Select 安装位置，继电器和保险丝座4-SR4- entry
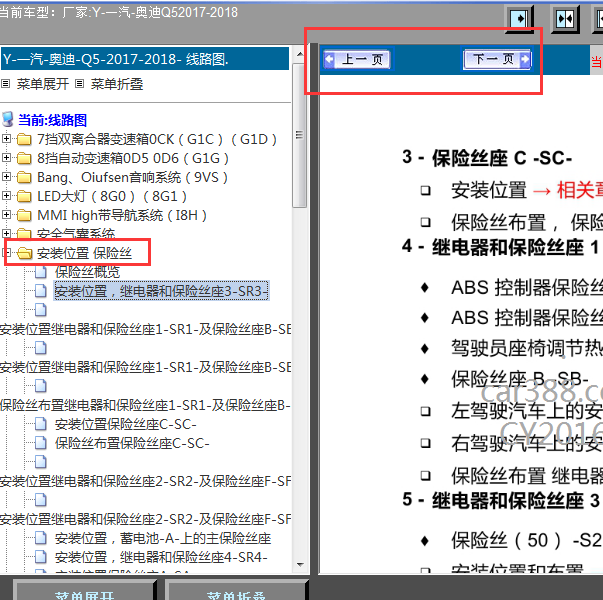603x600 pixels. (161, 557)
